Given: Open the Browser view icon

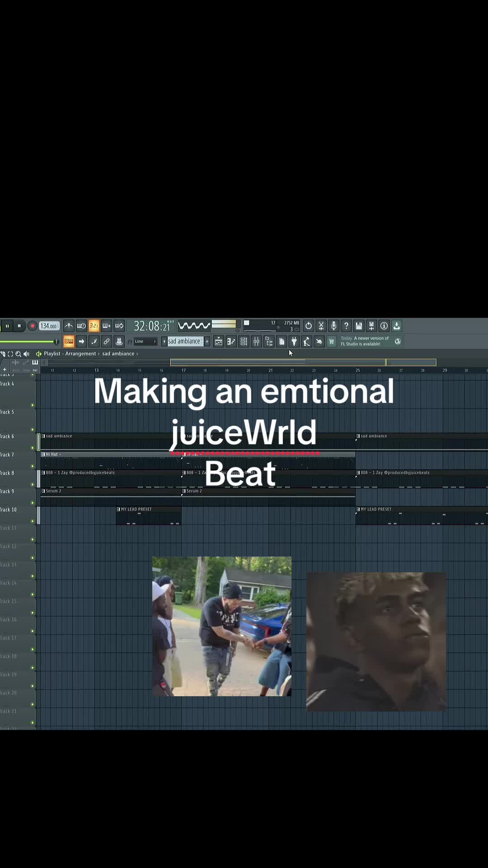Looking at the screenshot, I should click(269, 341).
